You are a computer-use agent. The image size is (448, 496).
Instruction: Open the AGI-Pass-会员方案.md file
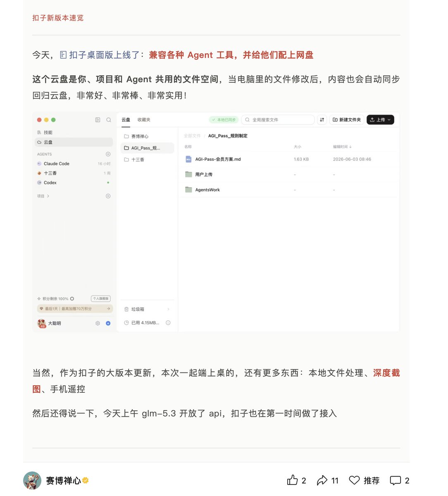(218, 159)
